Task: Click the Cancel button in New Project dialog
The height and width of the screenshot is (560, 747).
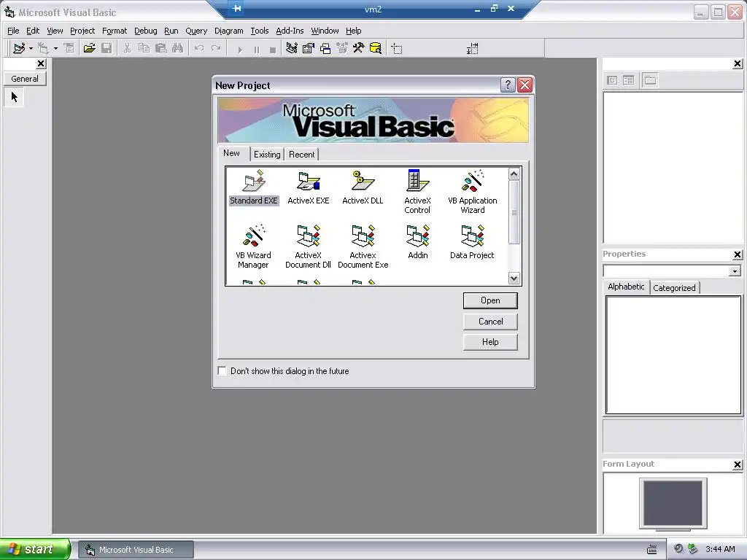Action: coord(490,322)
